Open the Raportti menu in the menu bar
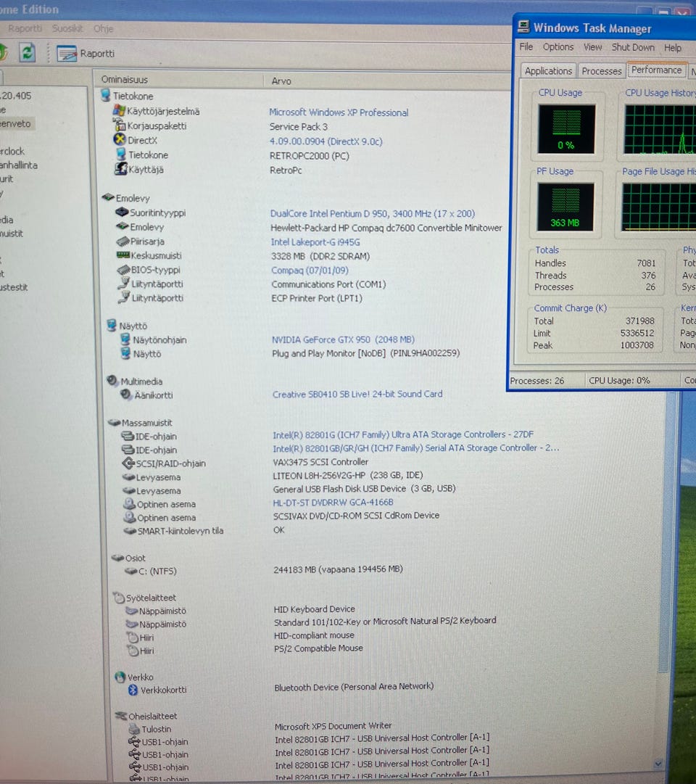This screenshot has width=696, height=784. point(25,28)
